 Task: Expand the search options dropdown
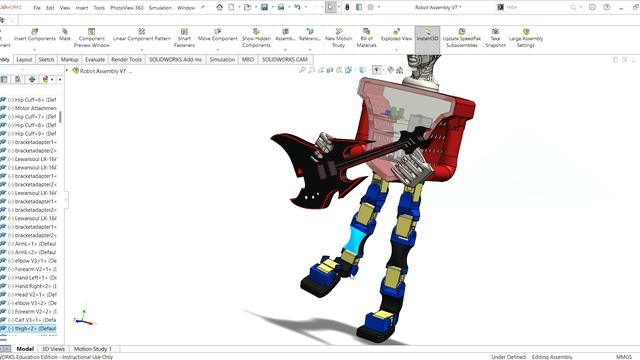580,7
